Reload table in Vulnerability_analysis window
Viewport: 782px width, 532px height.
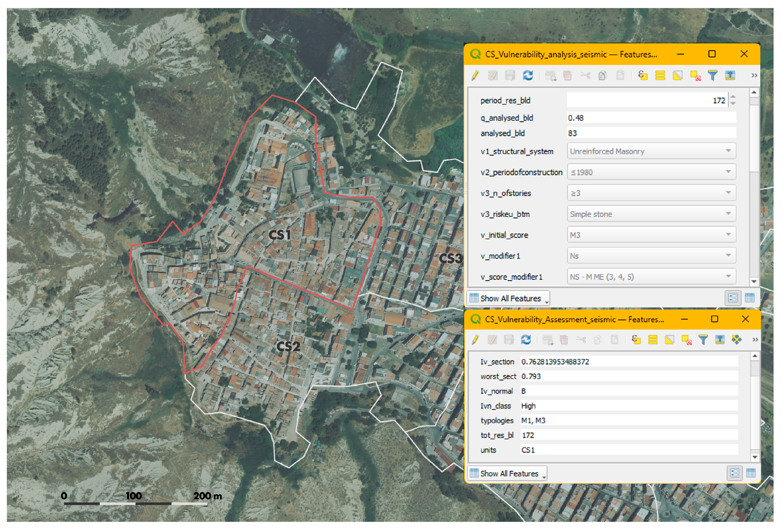(x=528, y=75)
